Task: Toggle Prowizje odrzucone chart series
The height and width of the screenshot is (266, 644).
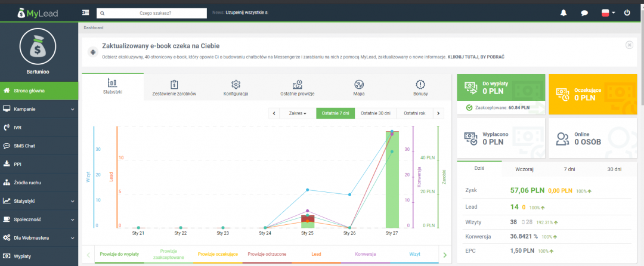Action: click(x=267, y=254)
